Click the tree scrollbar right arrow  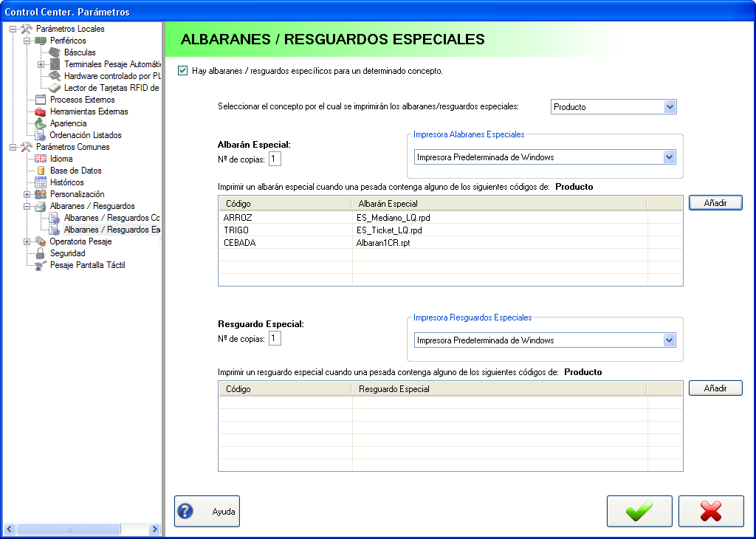pos(155,529)
